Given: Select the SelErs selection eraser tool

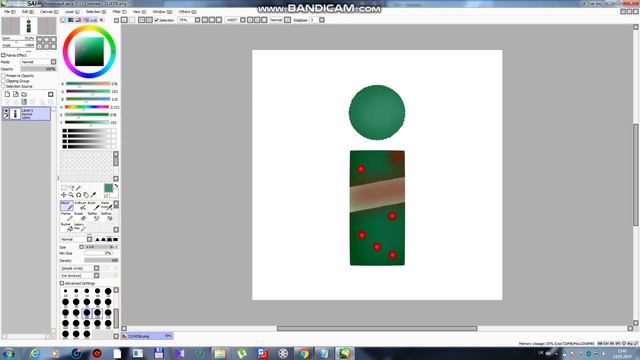Looking at the screenshot, I should pyautogui.click(x=107, y=216).
